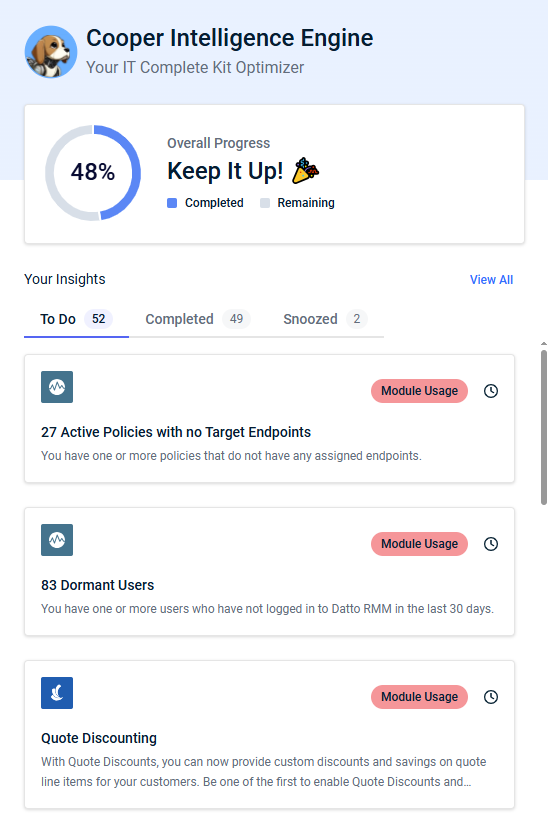Screen dimensions: 548x821
Task: Click Module Usage badge on Quote Discounting card
Action: pyautogui.click(x=419, y=696)
